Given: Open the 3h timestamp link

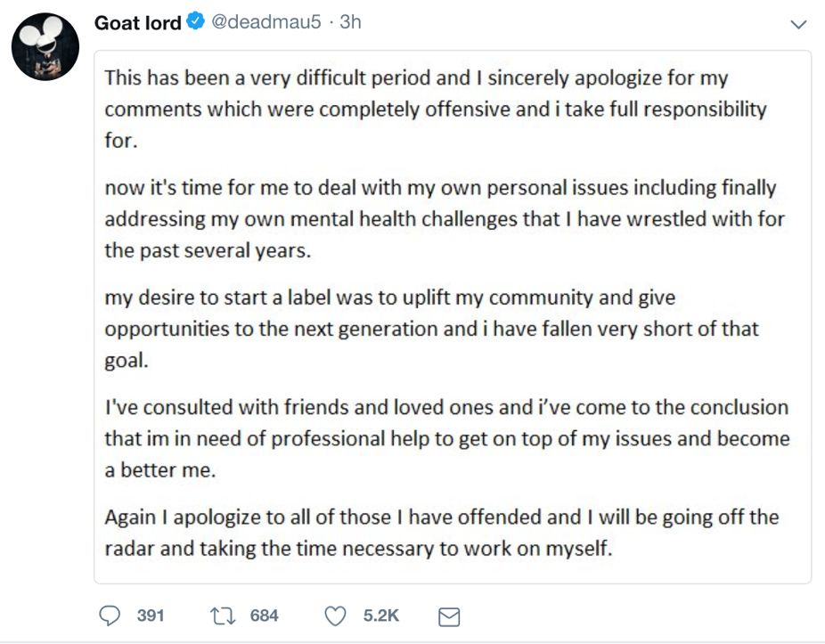Looking at the screenshot, I should [350, 23].
